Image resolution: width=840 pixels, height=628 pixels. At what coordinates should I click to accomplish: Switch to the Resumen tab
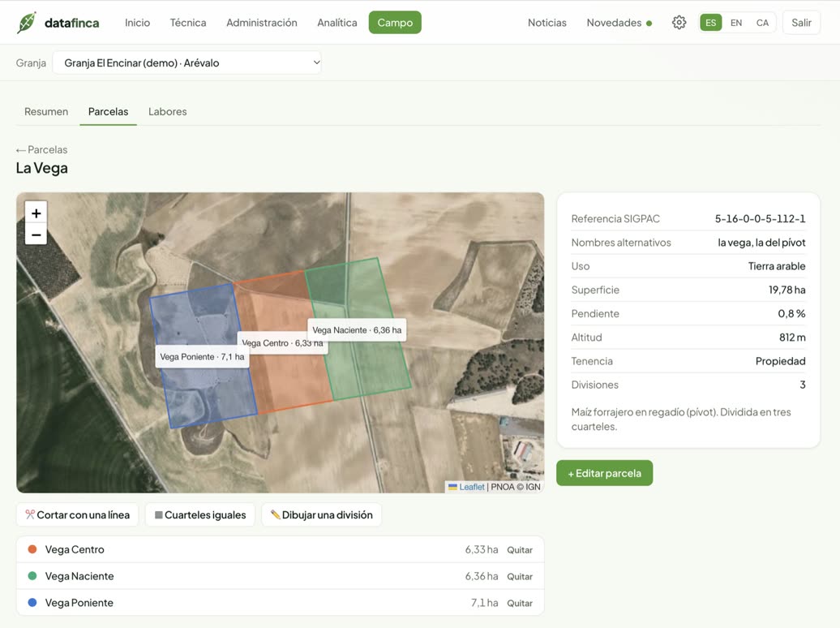[46, 111]
